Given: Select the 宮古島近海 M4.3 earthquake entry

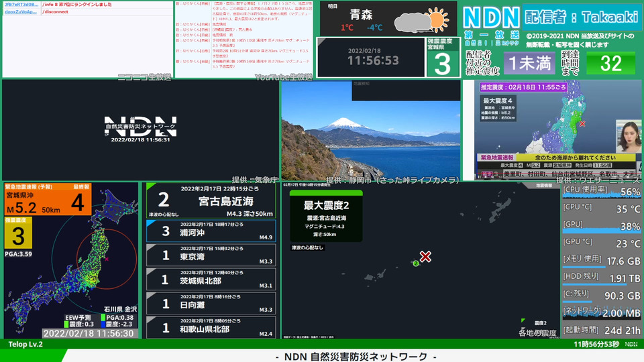Looking at the screenshot, I should 211,200.
